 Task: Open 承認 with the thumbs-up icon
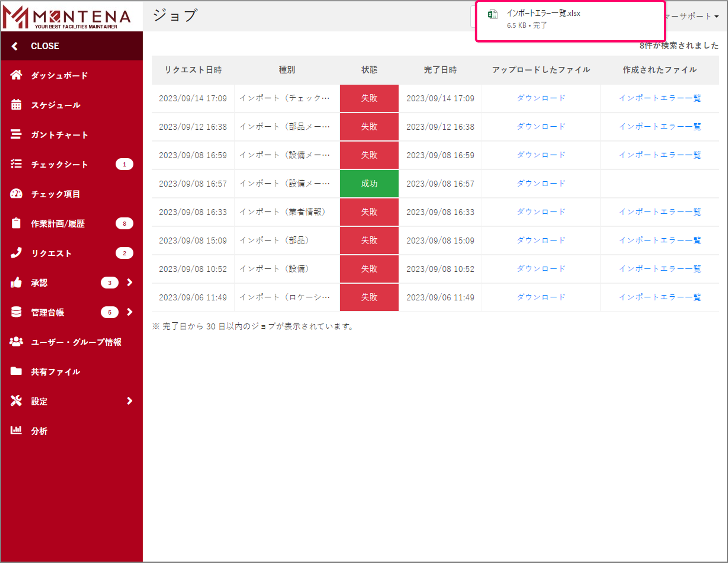click(x=16, y=283)
